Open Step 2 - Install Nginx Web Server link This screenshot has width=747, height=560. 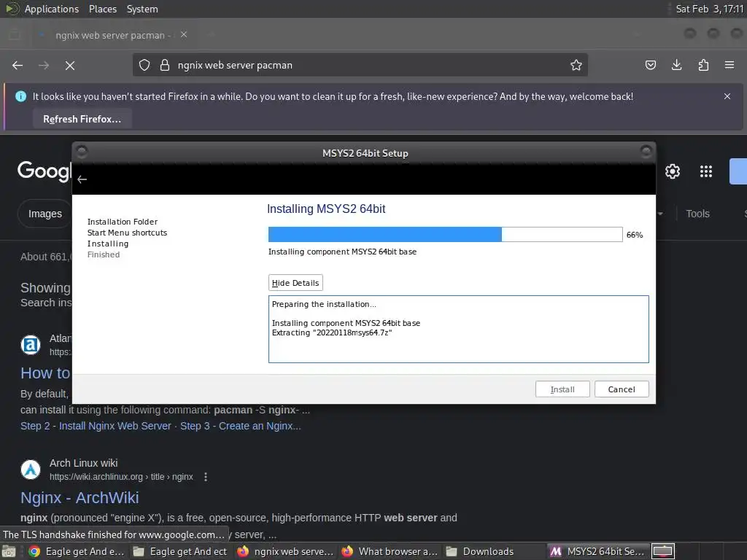click(x=96, y=426)
